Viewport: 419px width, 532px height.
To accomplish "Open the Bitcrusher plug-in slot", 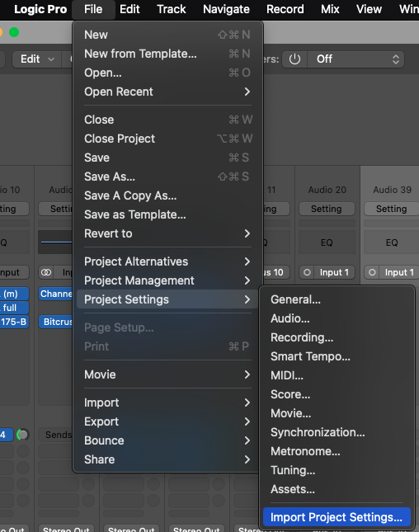I will 56,322.
